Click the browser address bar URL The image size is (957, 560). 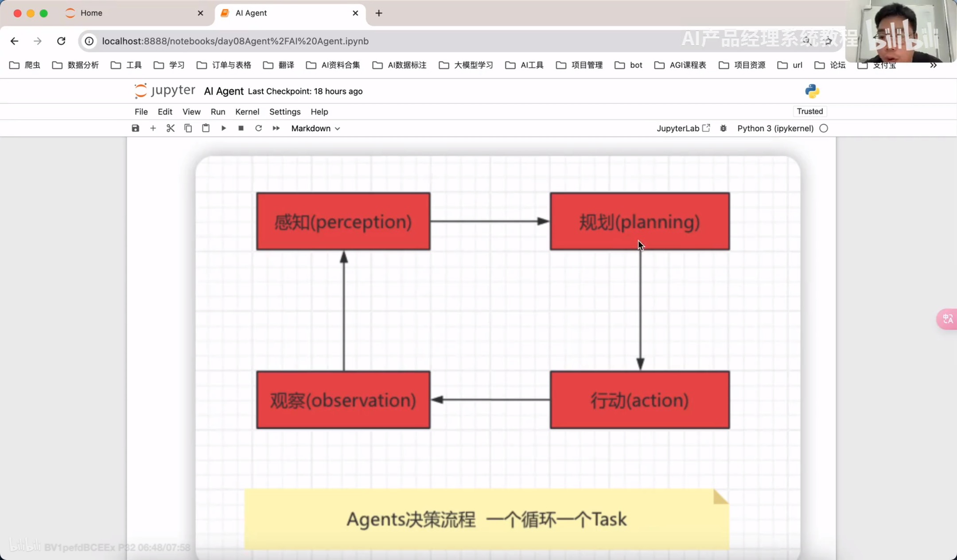coord(235,41)
